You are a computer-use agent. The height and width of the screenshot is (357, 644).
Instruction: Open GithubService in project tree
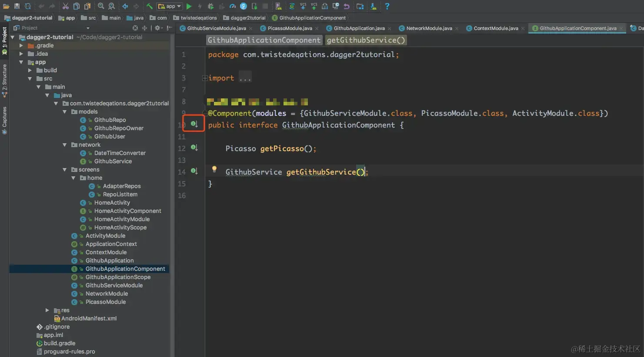click(113, 161)
